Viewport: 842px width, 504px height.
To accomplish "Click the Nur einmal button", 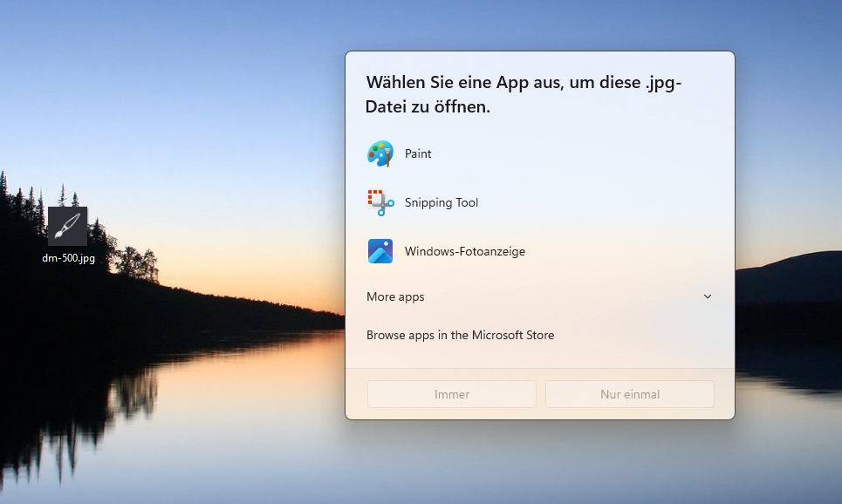I will (630, 394).
